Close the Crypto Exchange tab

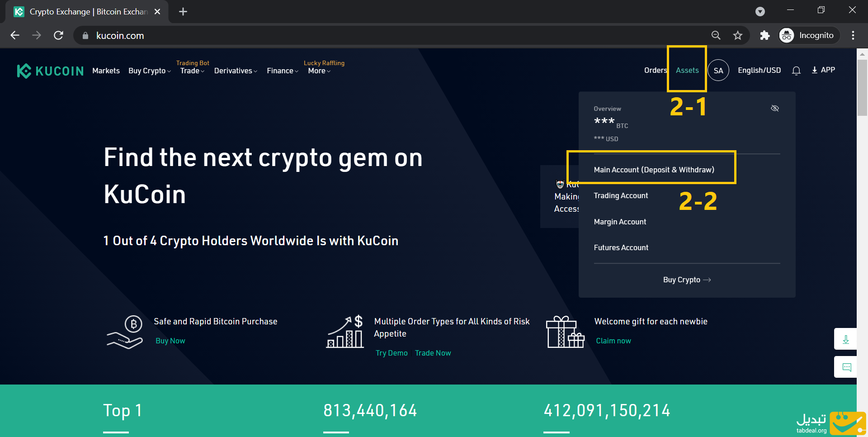point(157,12)
